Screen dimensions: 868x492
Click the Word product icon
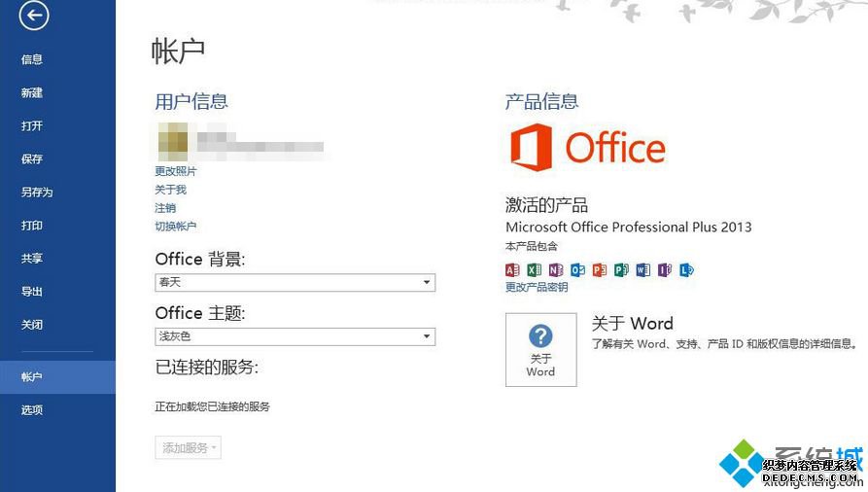[x=642, y=270]
